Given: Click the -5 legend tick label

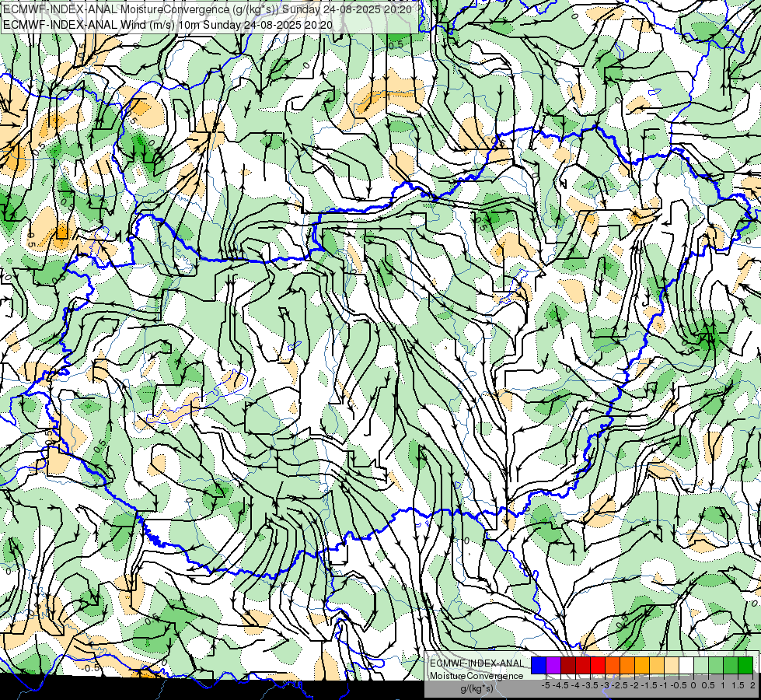Looking at the screenshot, I should 546,685.
